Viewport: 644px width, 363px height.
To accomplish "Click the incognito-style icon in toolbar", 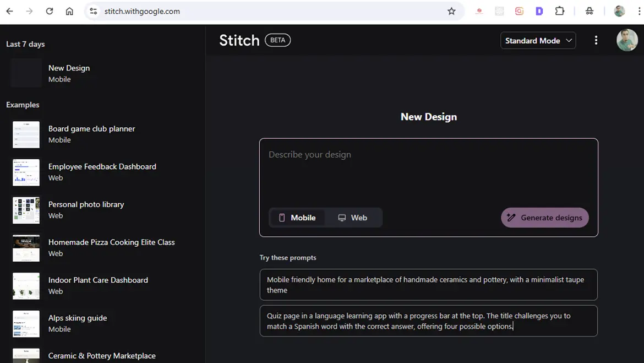I will (590, 11).
